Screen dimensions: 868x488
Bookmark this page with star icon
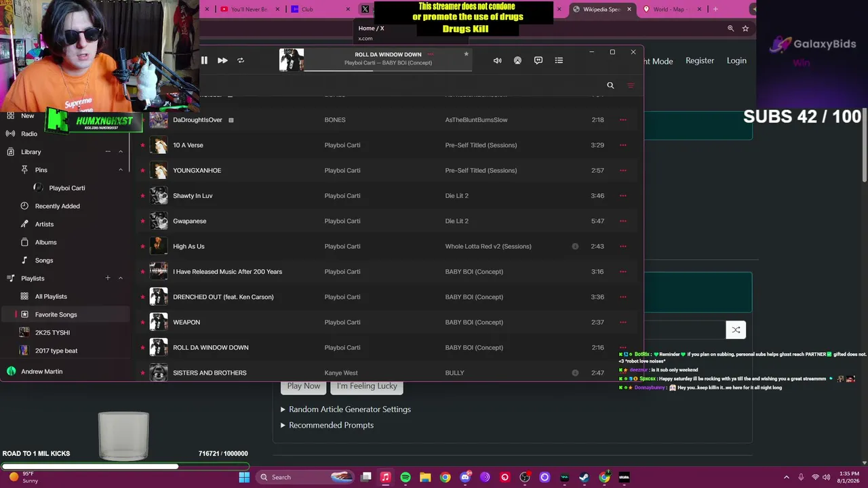[745, 28]
